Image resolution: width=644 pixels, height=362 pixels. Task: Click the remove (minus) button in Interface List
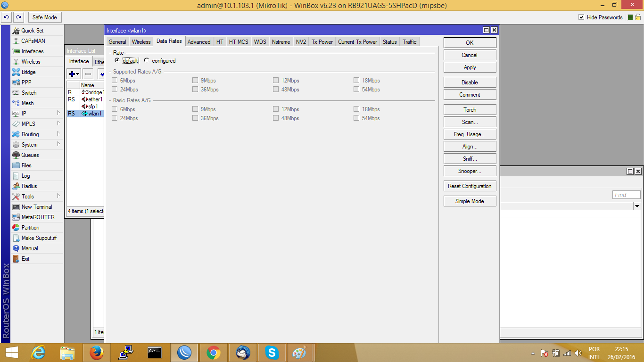(88, 74)
